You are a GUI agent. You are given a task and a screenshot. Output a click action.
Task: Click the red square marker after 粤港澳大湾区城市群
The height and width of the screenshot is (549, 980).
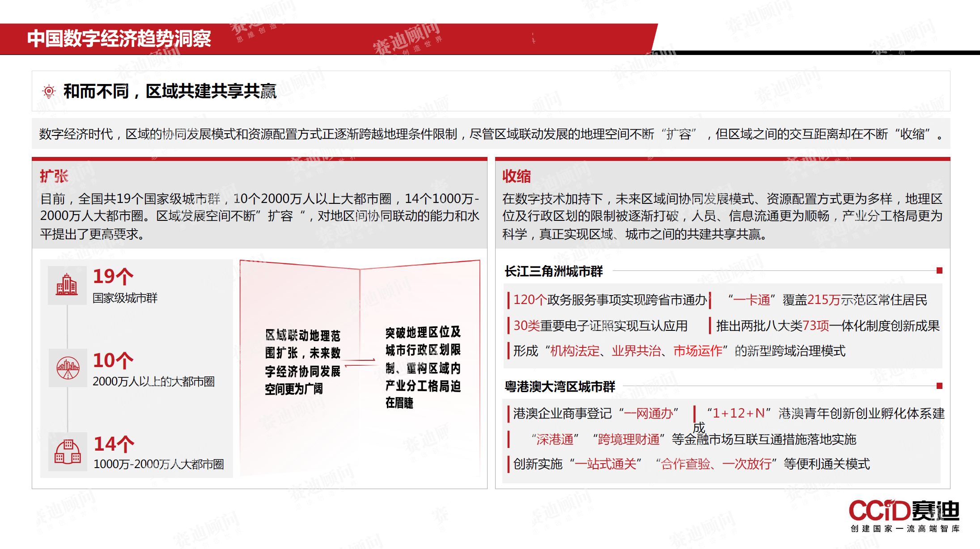pyautogui.click(x=939, y=386)
